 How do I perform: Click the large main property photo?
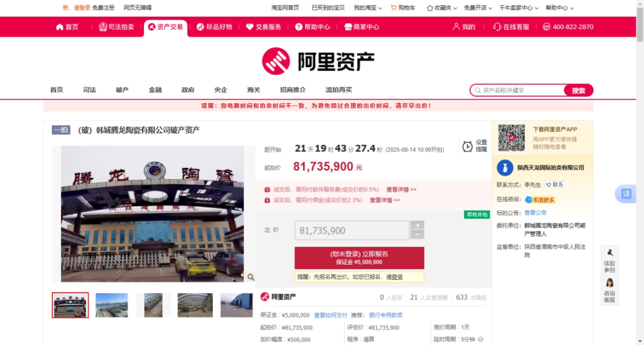[153, 214]
